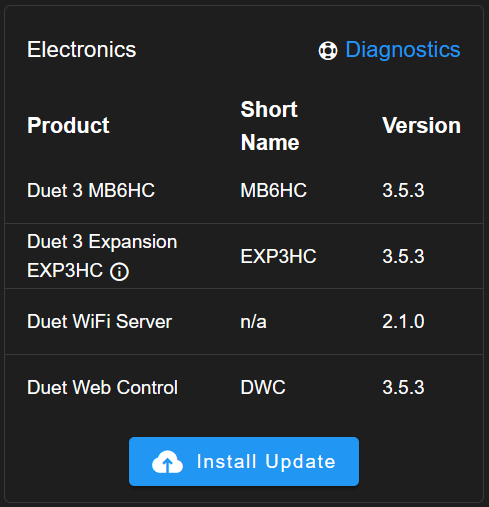
Task: Select the Duet Web Control row
Action: [x=244, y=387]
